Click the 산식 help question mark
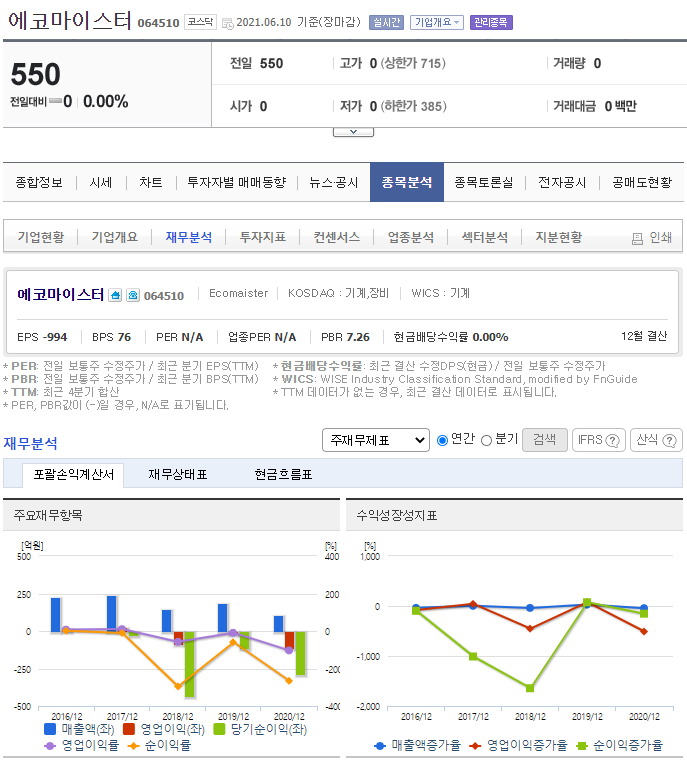The width and height of the screenshot is (687, 762). (670, 440)
